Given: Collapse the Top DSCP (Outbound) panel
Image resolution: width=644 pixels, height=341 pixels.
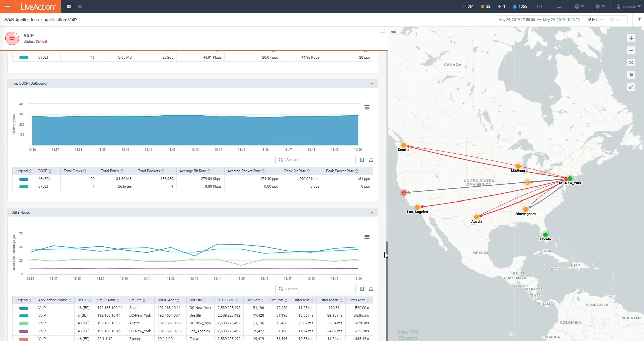Looking at the screenshot, I should (372, 84).
